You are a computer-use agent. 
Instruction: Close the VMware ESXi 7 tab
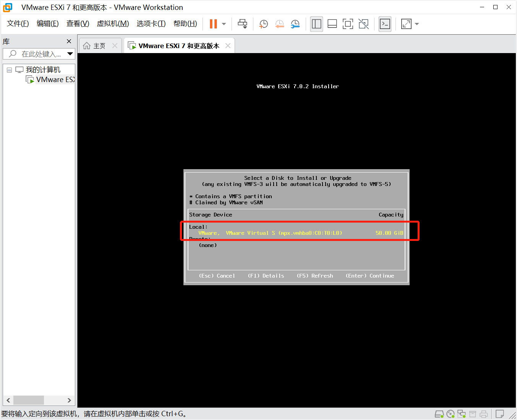[228, 46]
